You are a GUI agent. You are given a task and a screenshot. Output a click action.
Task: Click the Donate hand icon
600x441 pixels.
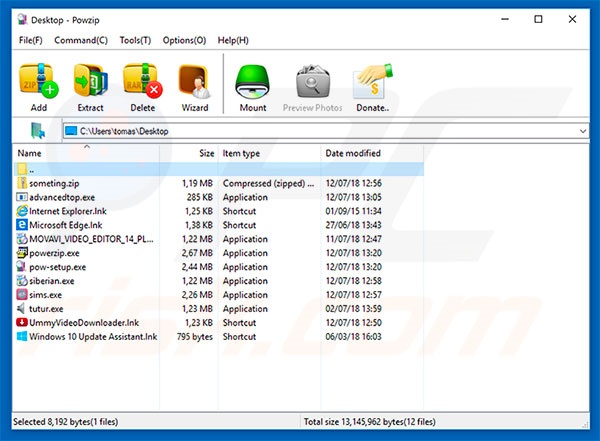point(373,82)
